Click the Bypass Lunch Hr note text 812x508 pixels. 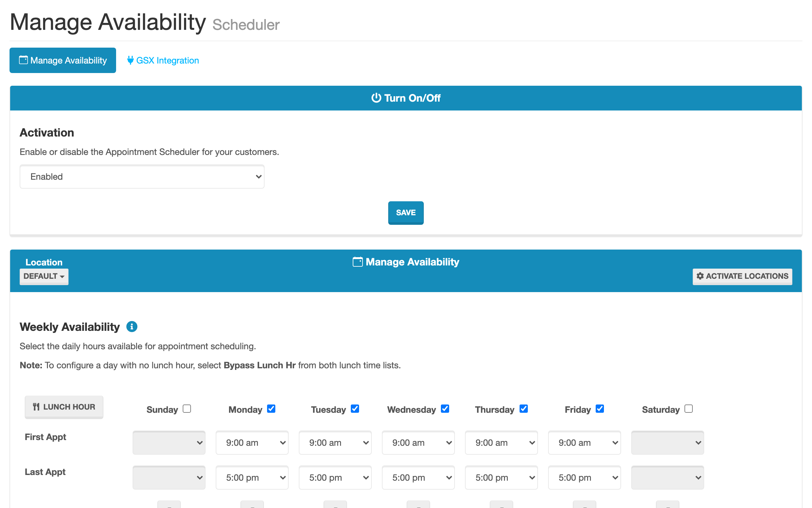coord(259,365)
